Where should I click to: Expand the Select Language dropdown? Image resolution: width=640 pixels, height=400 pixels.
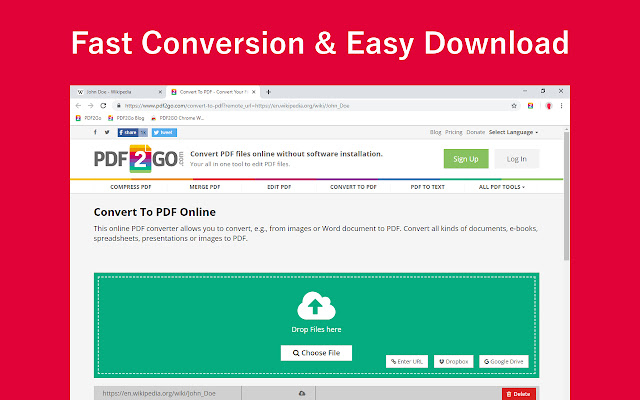513,132
